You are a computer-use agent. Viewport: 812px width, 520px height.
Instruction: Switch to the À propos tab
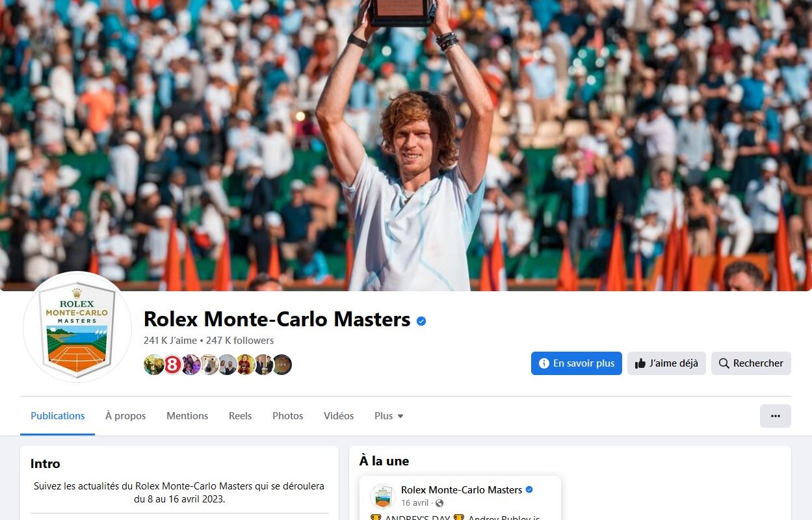125,416
